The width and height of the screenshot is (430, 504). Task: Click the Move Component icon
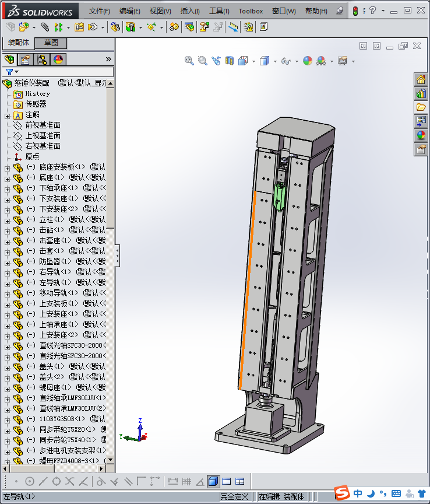(93, 27)
